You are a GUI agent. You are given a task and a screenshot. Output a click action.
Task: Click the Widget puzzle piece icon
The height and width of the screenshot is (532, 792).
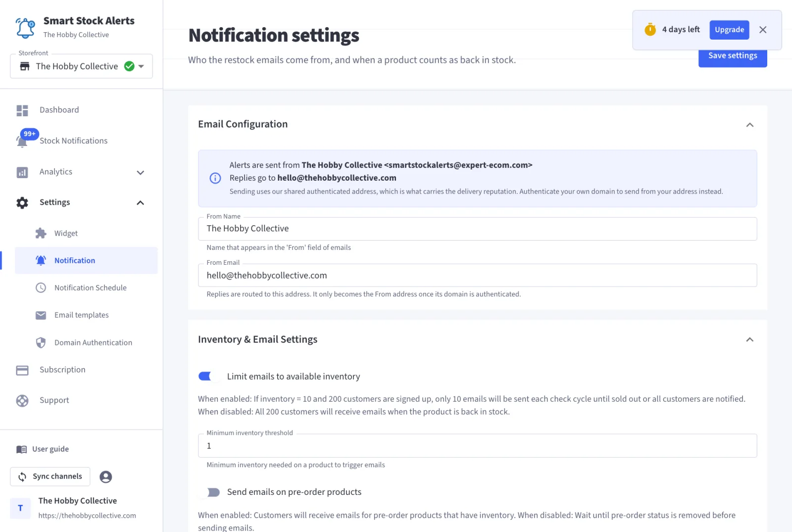41,234
